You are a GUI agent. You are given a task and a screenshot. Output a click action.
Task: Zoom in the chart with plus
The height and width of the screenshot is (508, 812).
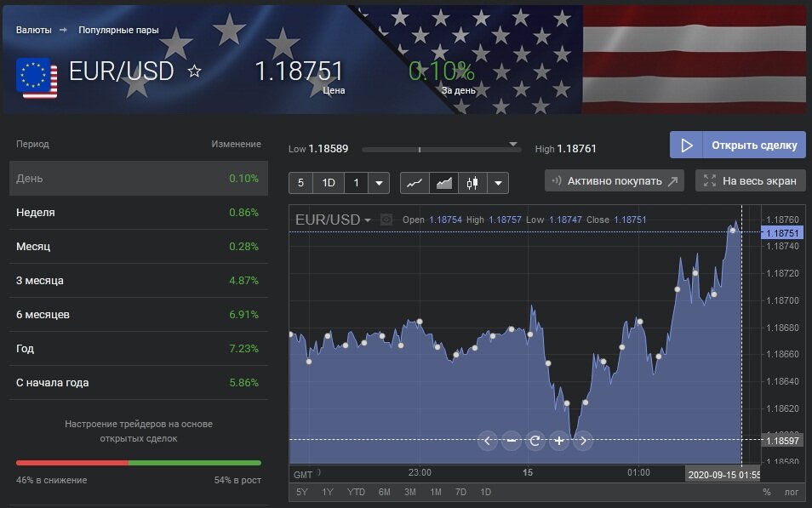pos(559,440)
